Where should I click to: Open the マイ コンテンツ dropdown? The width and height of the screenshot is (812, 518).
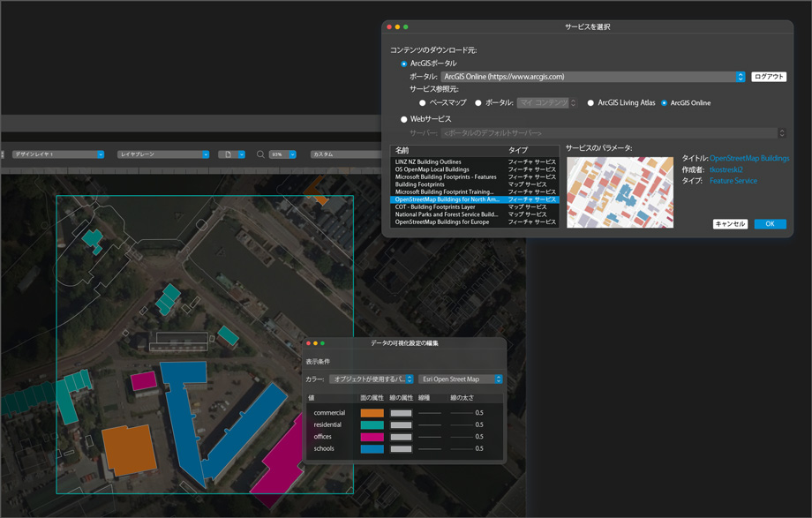pyautogui.click(x=547, y=103)
